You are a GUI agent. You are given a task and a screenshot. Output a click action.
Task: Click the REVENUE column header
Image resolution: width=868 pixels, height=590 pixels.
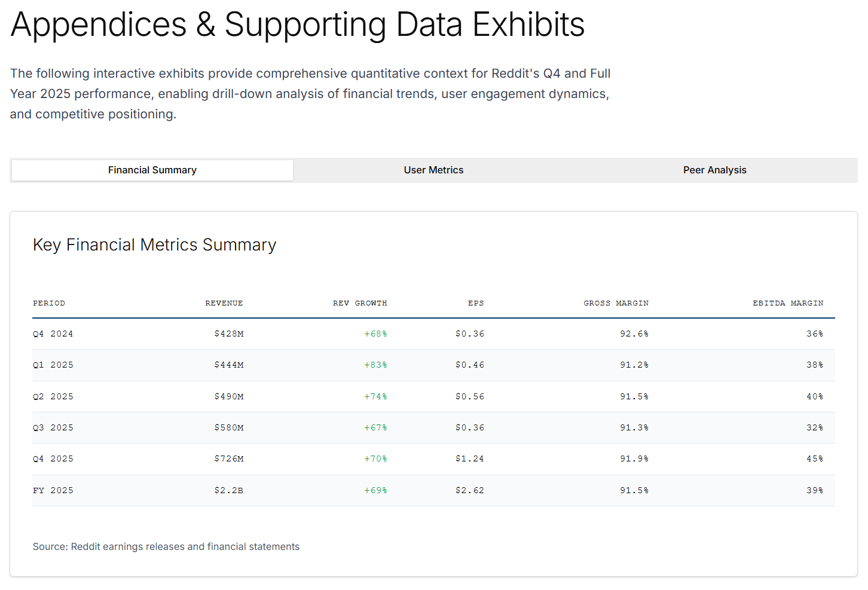(224, 303)
